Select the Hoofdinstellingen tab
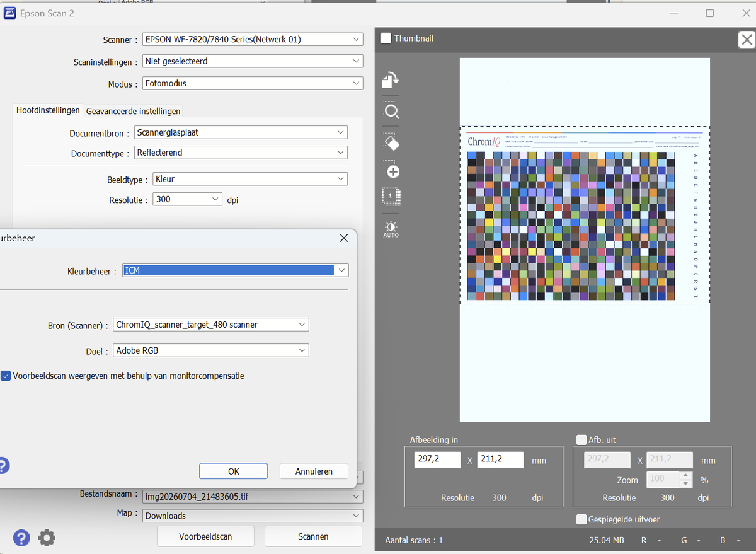 coord(48,110)
